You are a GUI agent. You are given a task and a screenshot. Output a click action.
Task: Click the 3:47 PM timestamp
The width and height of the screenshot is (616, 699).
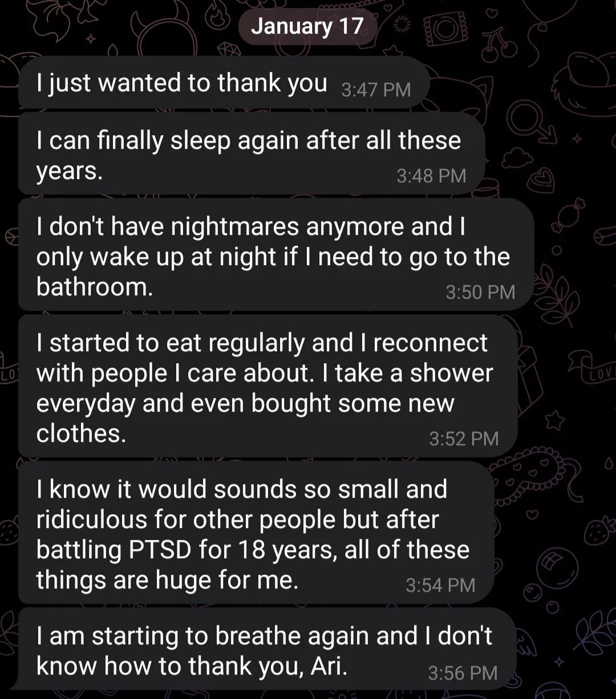coord(376,90)
